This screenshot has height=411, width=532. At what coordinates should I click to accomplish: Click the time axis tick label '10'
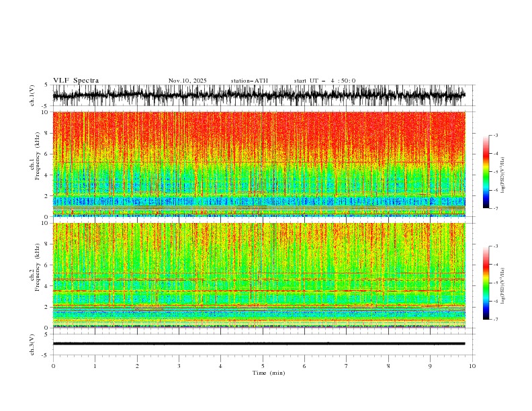pyautogui.click(x=472, y=366)
